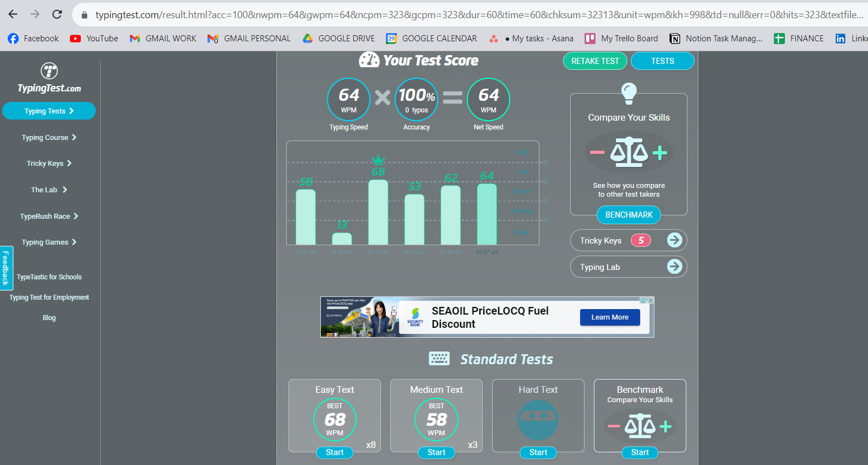Screen dimensions: 868x465
Task: Open TypeTastic for Schools link
Action: (x=49, y=277)
